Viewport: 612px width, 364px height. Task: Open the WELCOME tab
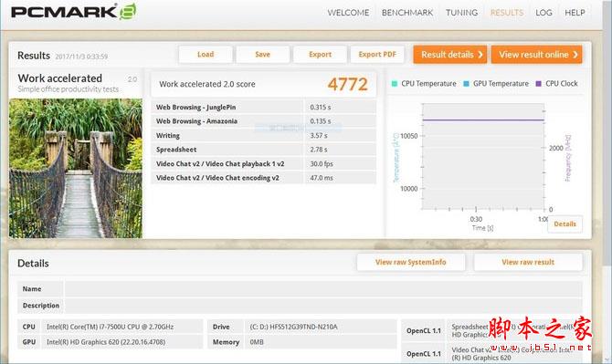click(348, 13)
